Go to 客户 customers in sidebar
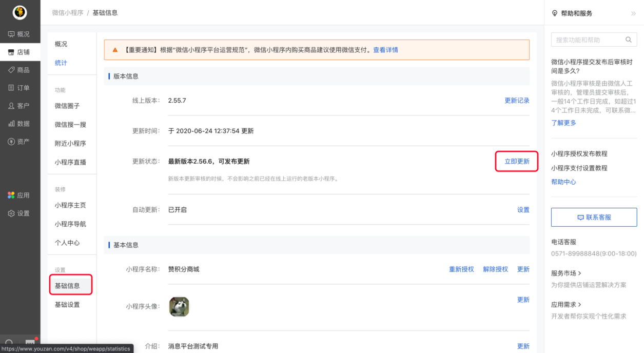644x353 pixels. click(x=19, y=106)
